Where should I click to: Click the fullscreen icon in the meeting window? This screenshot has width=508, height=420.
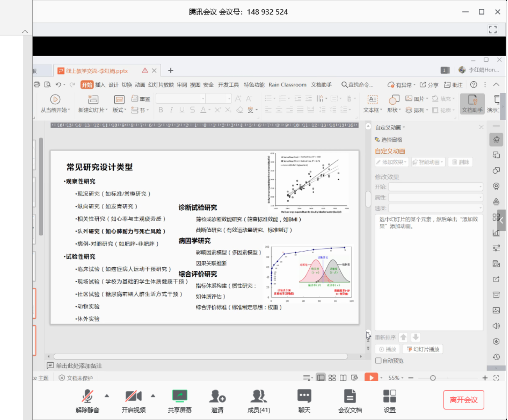(x=493, y=30)
